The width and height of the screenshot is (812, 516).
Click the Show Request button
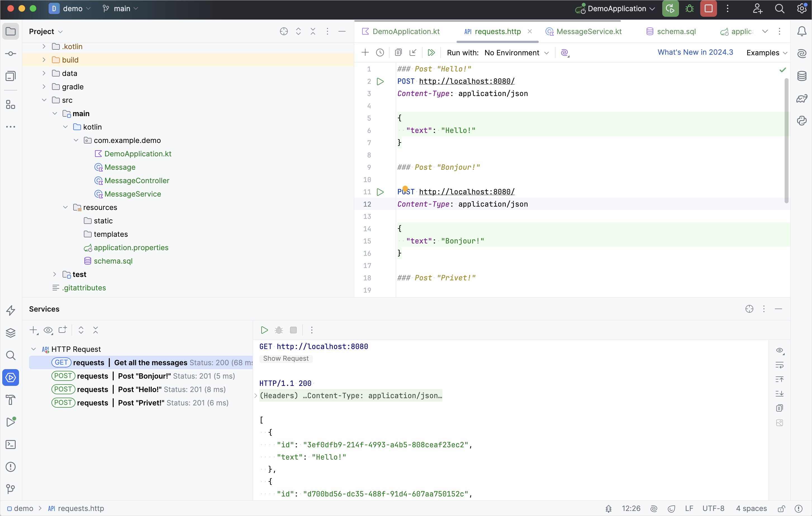[286, 358]
